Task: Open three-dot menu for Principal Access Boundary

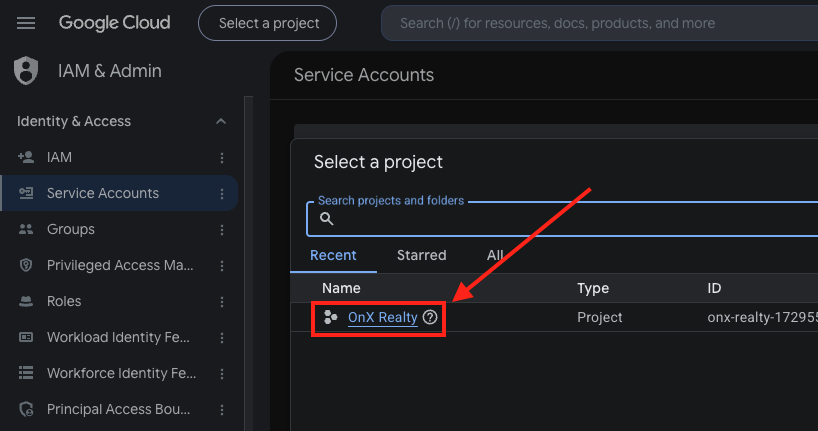Action: coord(222,410)
